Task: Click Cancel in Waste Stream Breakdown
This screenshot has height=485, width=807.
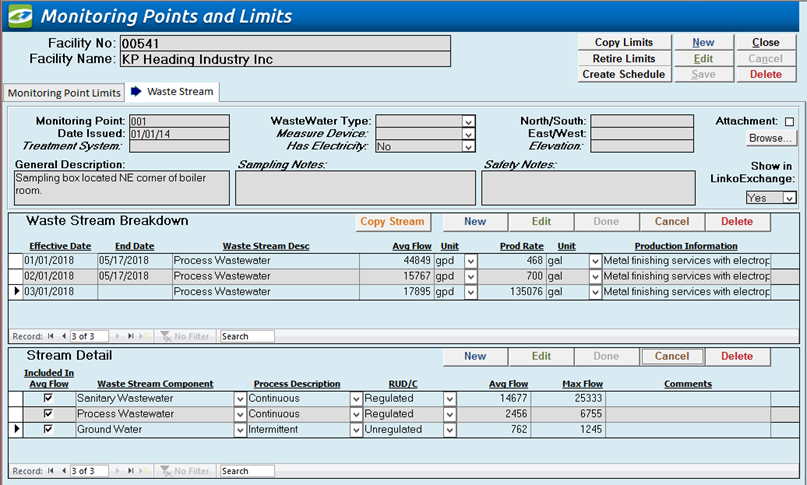Action: (x=672, y=221)
